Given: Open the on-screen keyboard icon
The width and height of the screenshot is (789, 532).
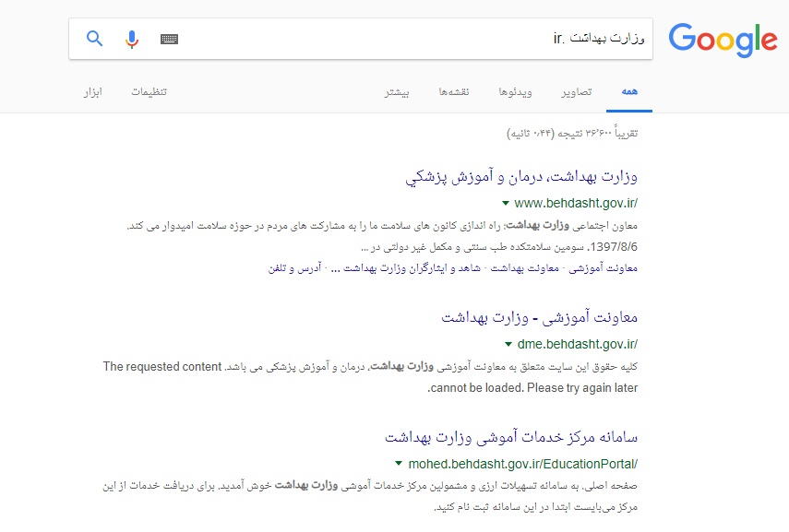Looking at the screenshot, I should (x=169, y=39).
